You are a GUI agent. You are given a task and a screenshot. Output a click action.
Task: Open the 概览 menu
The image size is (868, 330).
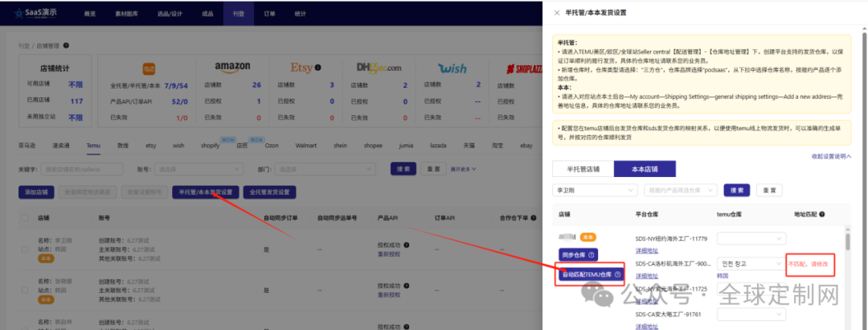[92, 13]
